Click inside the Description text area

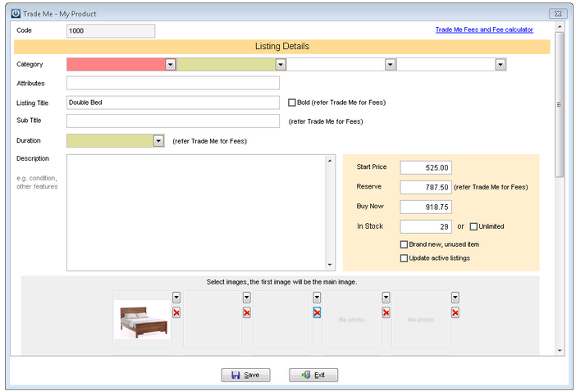point(196,212)
